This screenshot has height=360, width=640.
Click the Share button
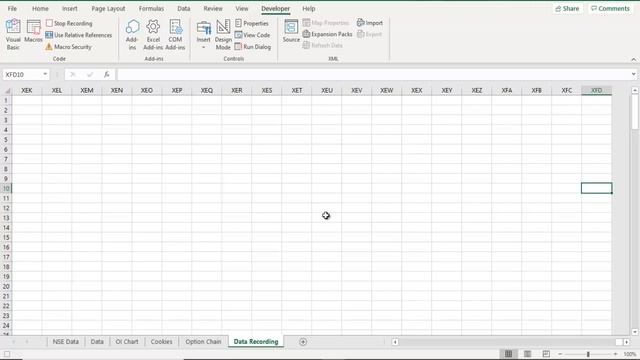coord(567,9)
